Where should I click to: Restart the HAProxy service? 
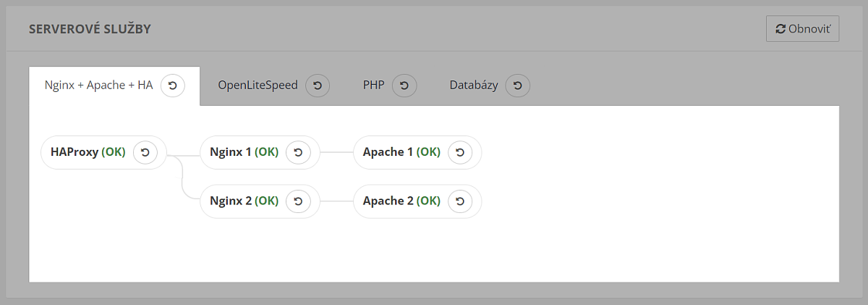145,152
